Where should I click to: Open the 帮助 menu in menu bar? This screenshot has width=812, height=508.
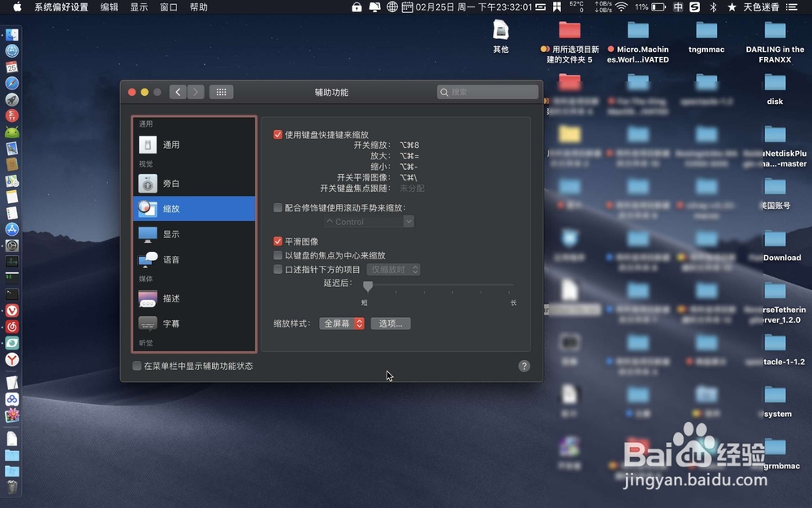199,7
